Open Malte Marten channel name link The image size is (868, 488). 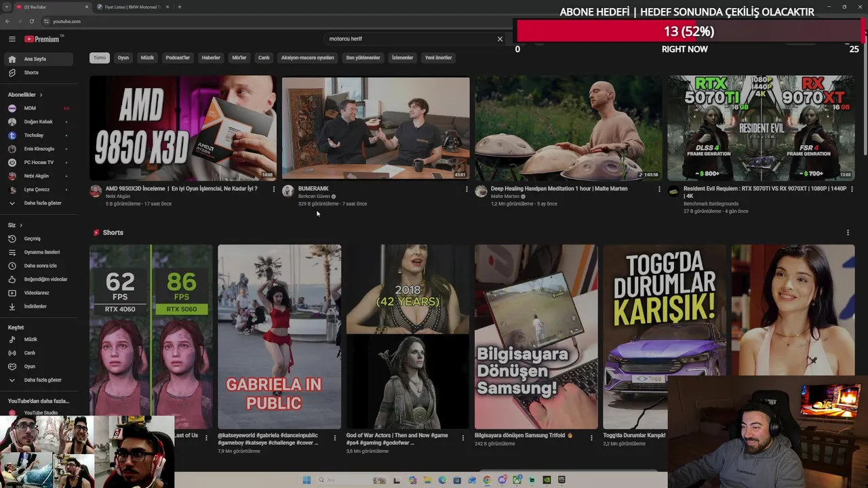(x=505, y=197)
